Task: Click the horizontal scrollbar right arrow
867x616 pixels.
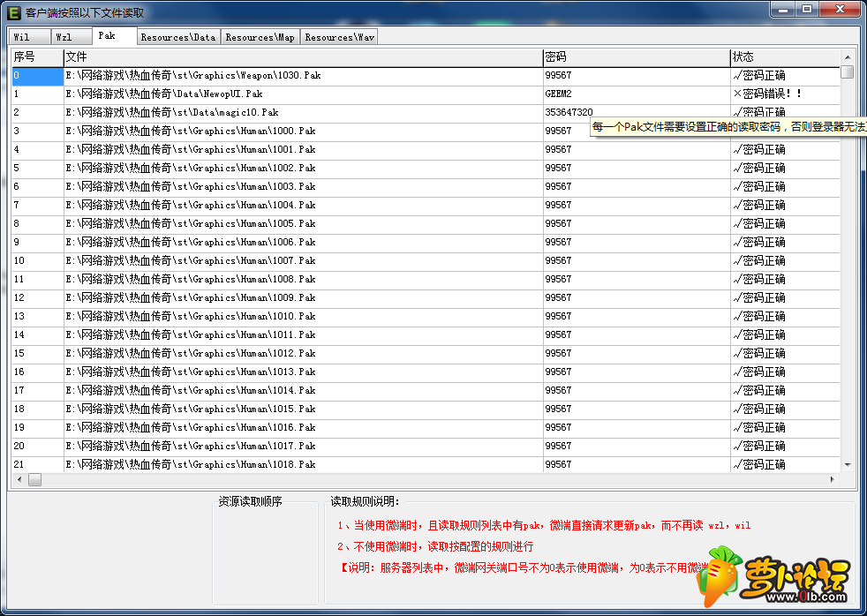Action: click(833, 479)
